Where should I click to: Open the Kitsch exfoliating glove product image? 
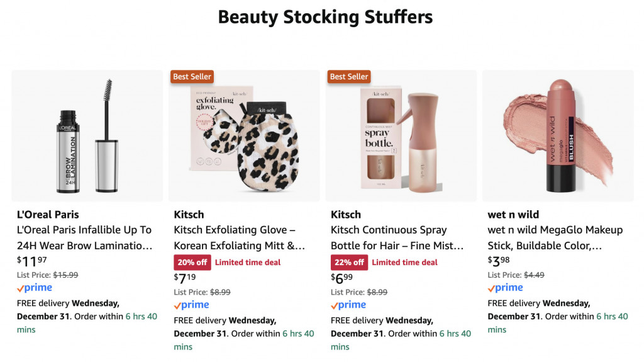tap(243, 135)
